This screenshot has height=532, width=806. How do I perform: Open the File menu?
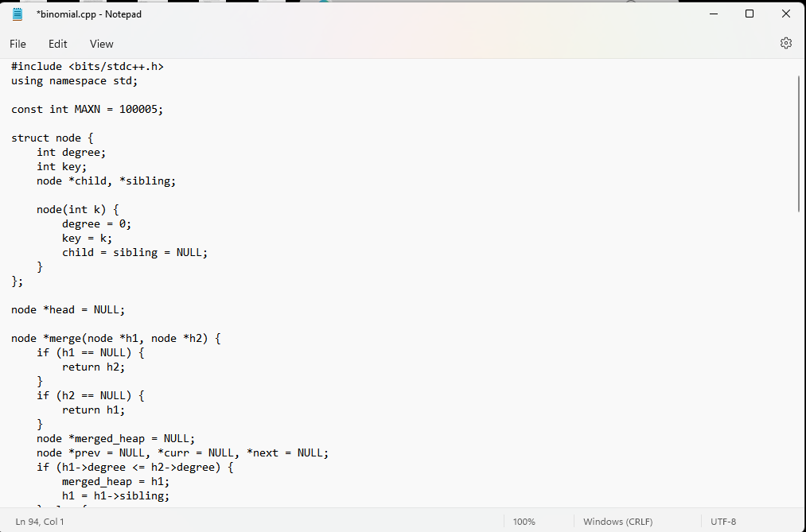pos(18,44)
